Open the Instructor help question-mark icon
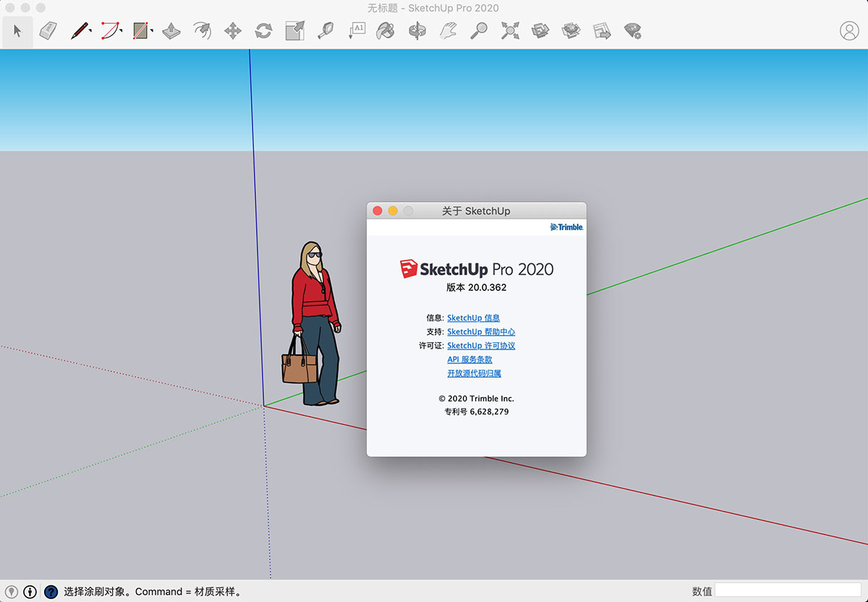 pyautogui.click(x=51, y=591)
